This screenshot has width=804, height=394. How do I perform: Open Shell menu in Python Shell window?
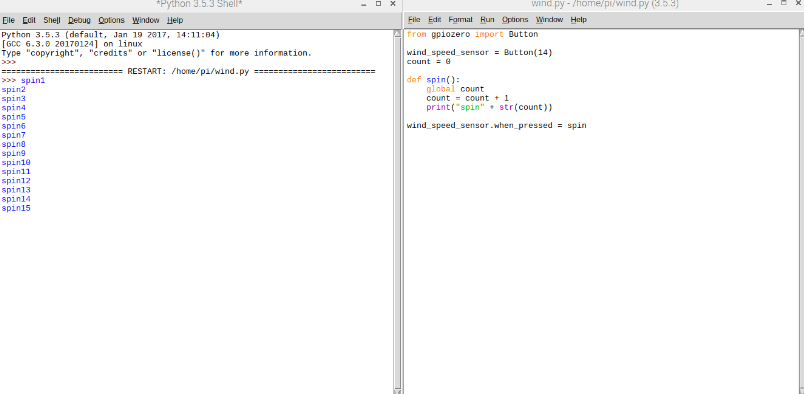pyautogui.click(x=52, y=21)
